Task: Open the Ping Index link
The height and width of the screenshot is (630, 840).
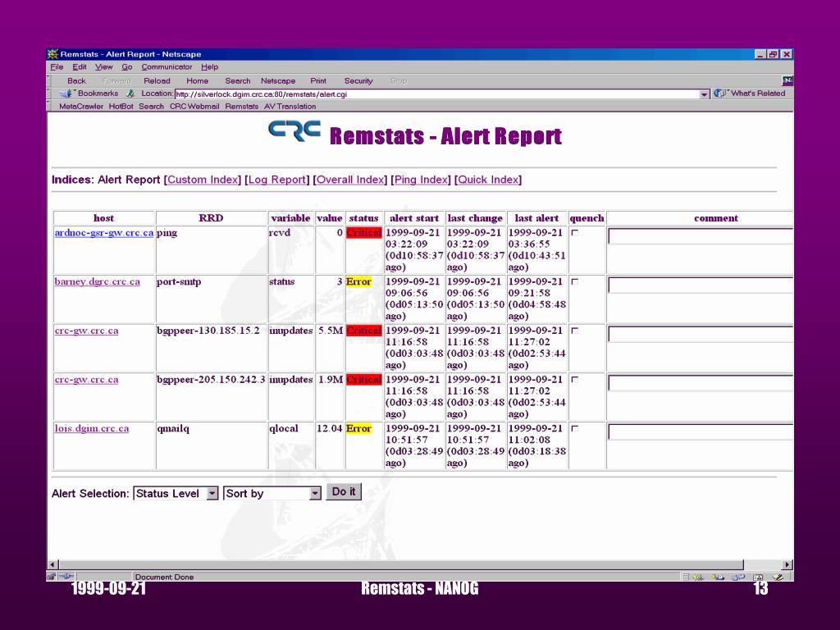Action: click(x=421, y=180)
